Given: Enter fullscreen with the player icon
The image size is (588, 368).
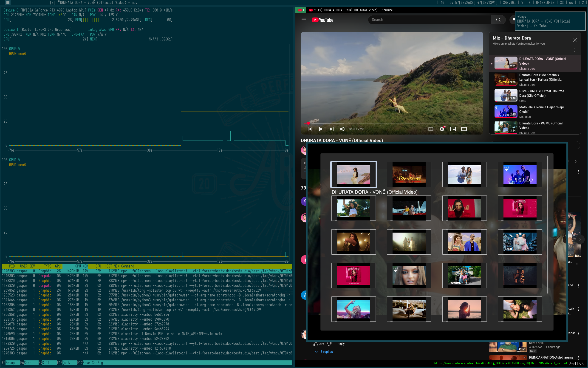Looking at the screenshot, I should 475,129.
